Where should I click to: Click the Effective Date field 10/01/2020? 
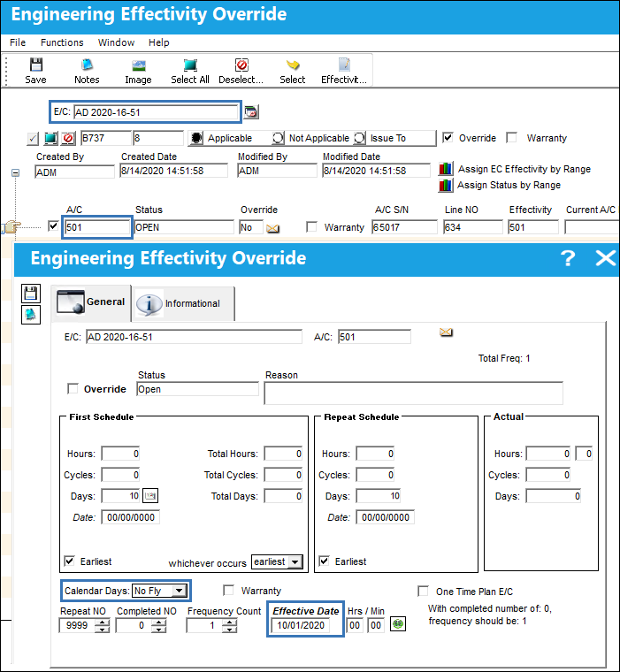click(x=301, y=625)
